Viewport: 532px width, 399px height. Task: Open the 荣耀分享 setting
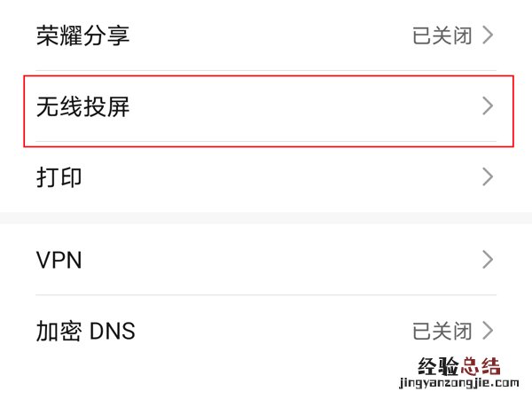(82, 36)
